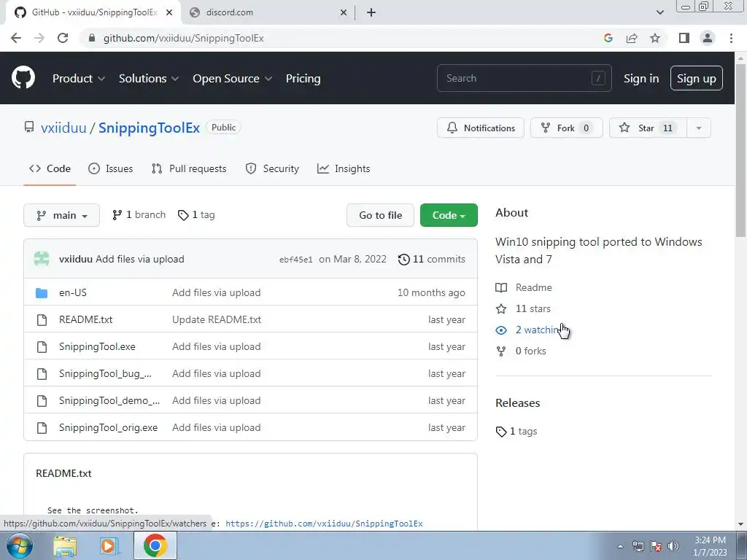Image resolution: width=747 pixels, height=560 pixels.
Task: Expand the Solutions menu
Action: coord(149,79)
